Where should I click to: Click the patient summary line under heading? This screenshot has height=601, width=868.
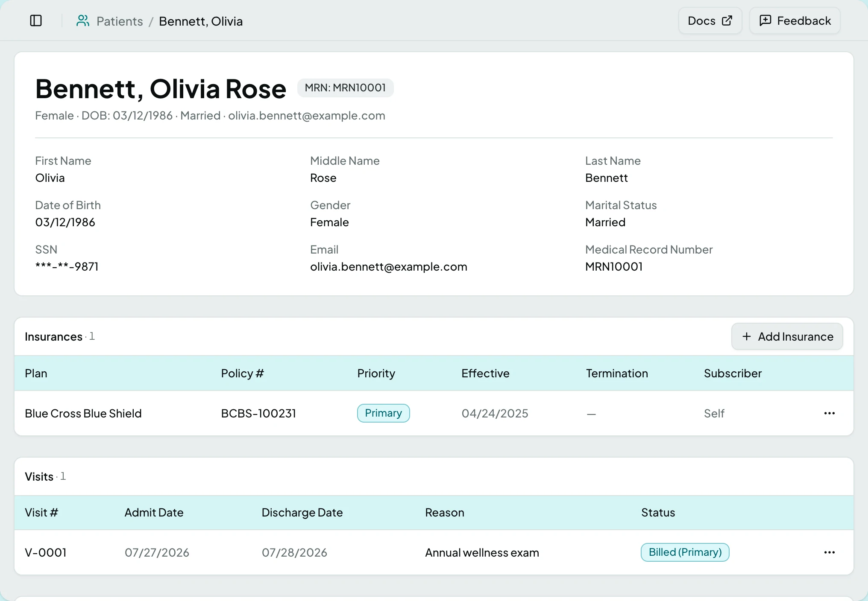click(210, 115)
